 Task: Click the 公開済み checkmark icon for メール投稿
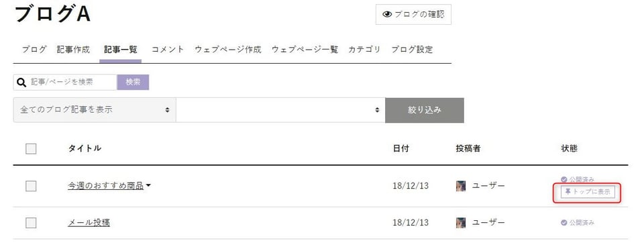(x=564, y=222)
